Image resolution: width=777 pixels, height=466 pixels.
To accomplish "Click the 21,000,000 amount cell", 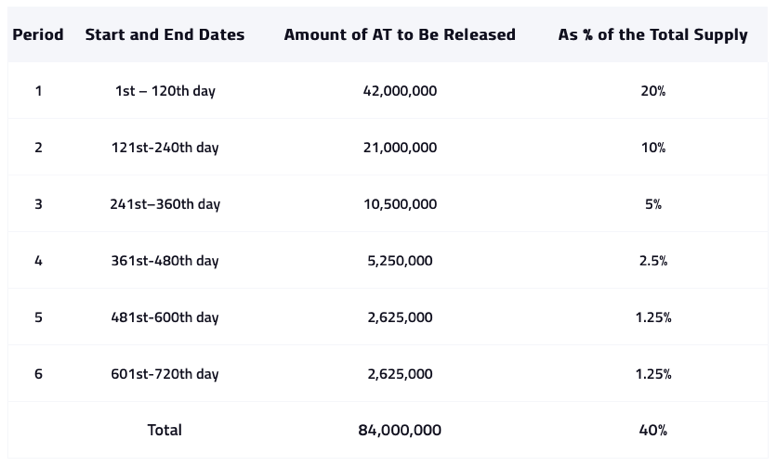I will pyautogui.click(x=399, y=147).
